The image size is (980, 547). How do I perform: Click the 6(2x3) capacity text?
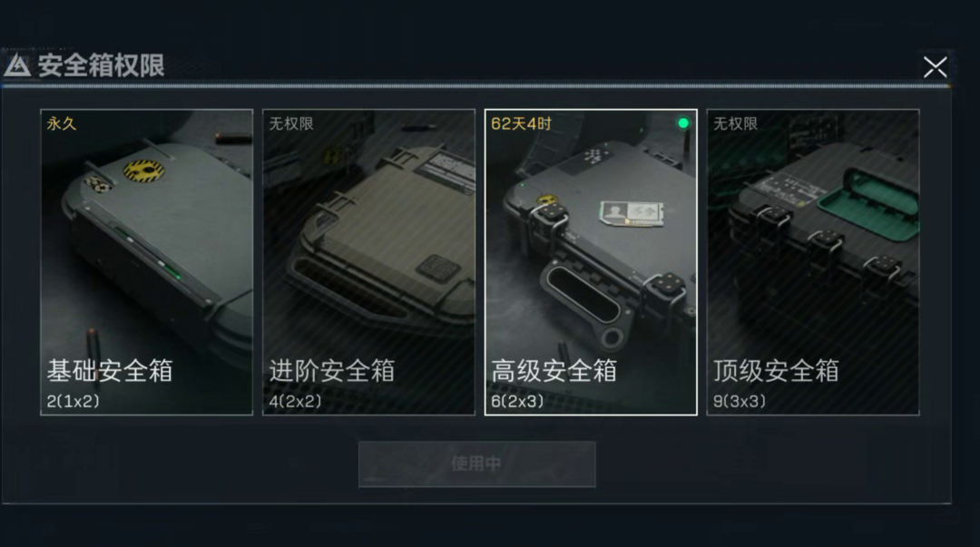click(x=517, y=401)
